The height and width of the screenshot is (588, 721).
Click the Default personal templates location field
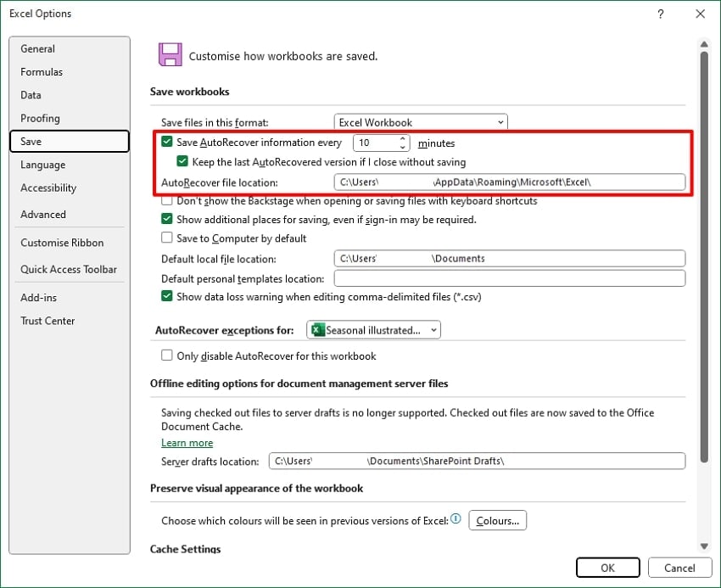click(x=509, y=277)
